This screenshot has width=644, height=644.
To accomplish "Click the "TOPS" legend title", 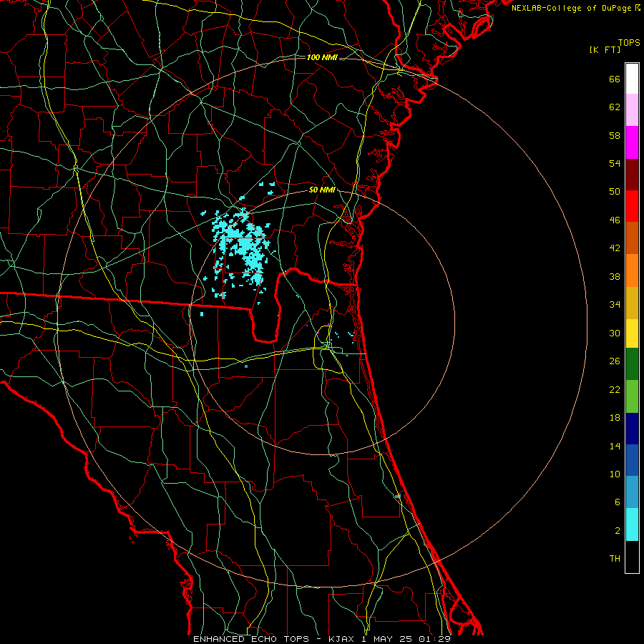I will click(x=629, y=43).
